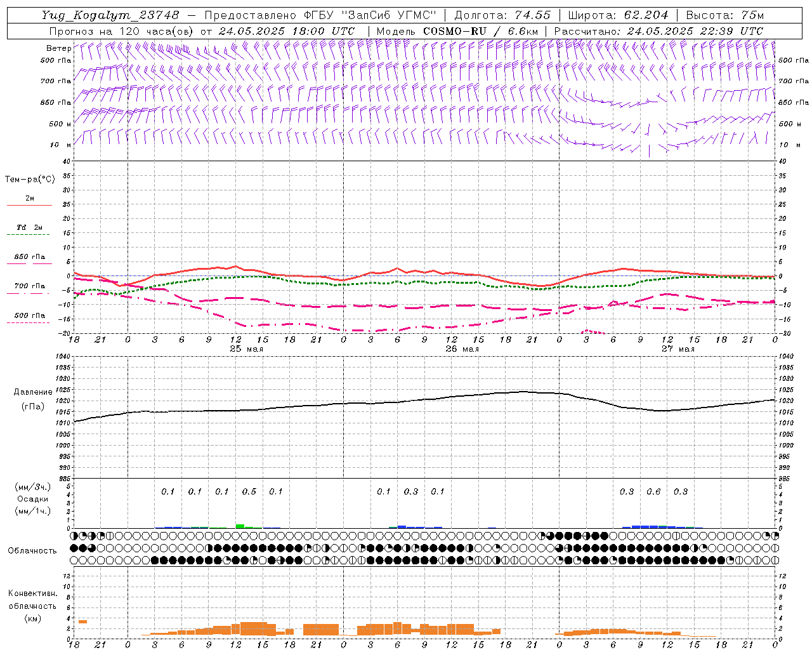Click the station title Yug_Kogalym_23748
Image resolution: width=812 pixels, height=650 pixels.
[110, 15]
